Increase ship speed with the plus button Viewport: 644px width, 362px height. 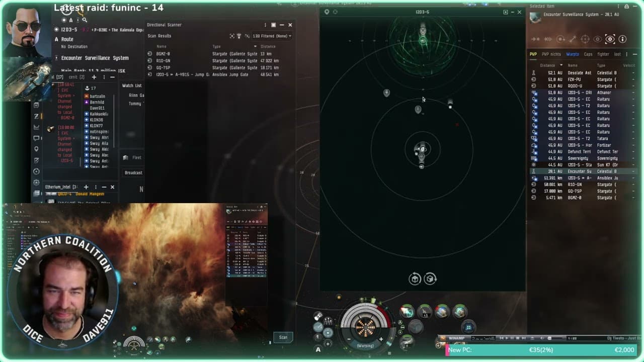tap(381, 339)
